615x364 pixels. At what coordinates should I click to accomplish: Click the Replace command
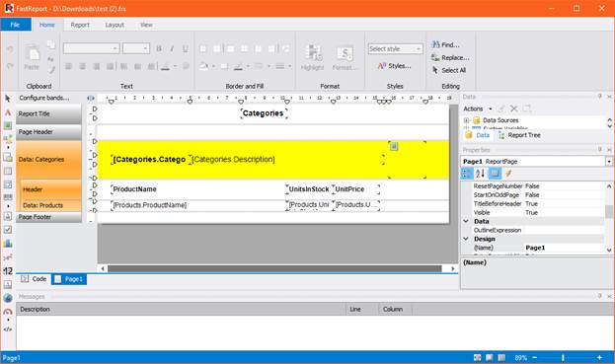click(x=450, y=57)
